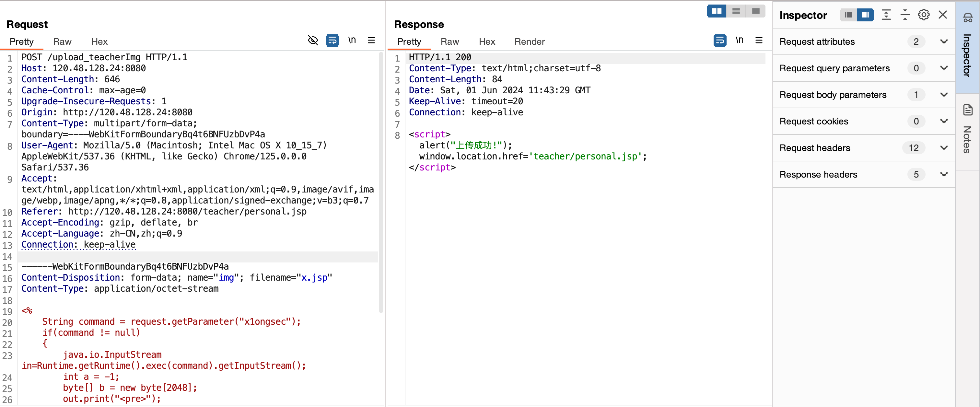Click the Referer header line in request
Screen dimensions: 980x407
click(x=164, y=212)
